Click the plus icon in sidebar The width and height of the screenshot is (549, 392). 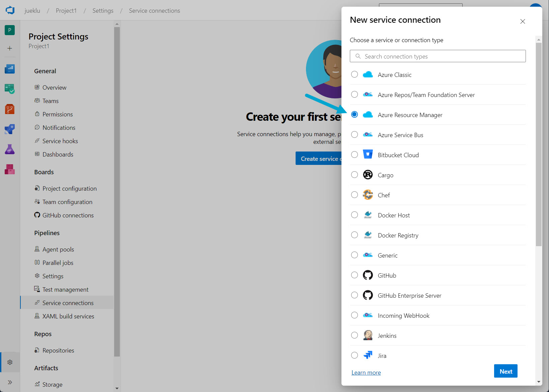click(x=10, y=48)
